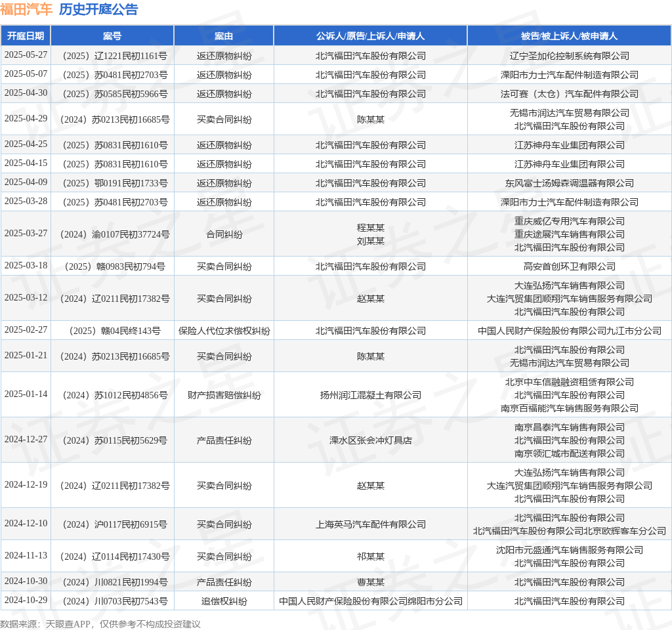The image size is (672, 630).
Task: Click defendant 北汽福田汽车股份有限公司北京欧辉客车分公司
Action: click(x=569, y=531)
